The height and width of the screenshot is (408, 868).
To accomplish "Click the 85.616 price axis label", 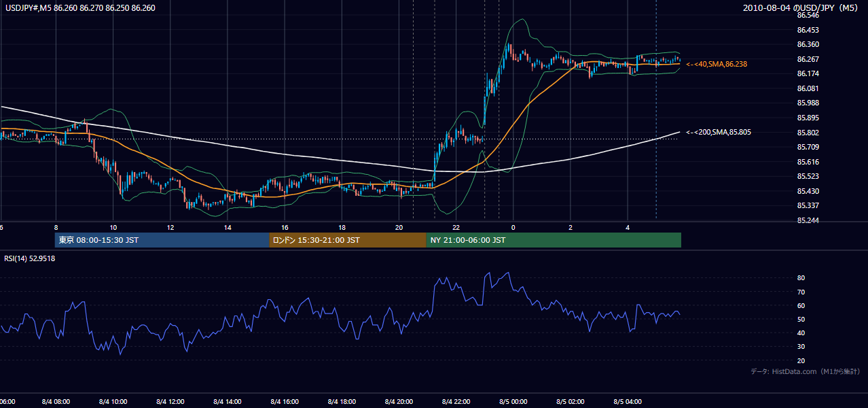I will [x=808, y=162].
